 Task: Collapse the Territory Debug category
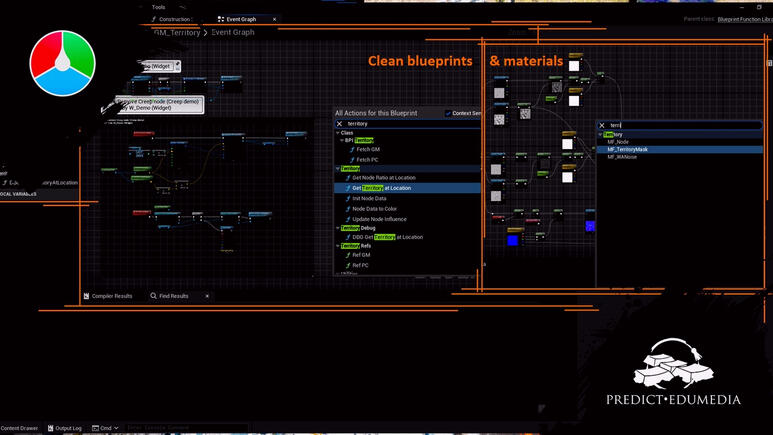[x=338, y=228]
